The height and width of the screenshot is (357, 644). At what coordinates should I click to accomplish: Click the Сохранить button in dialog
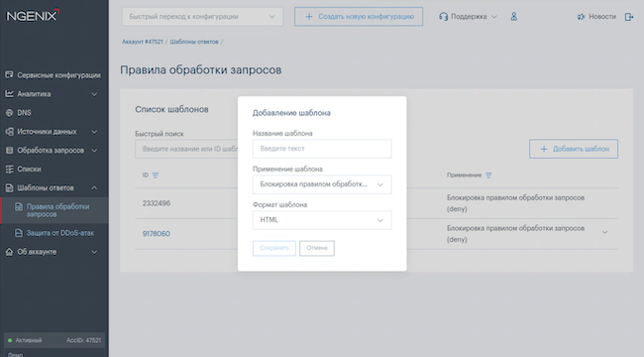coord(273,248)
